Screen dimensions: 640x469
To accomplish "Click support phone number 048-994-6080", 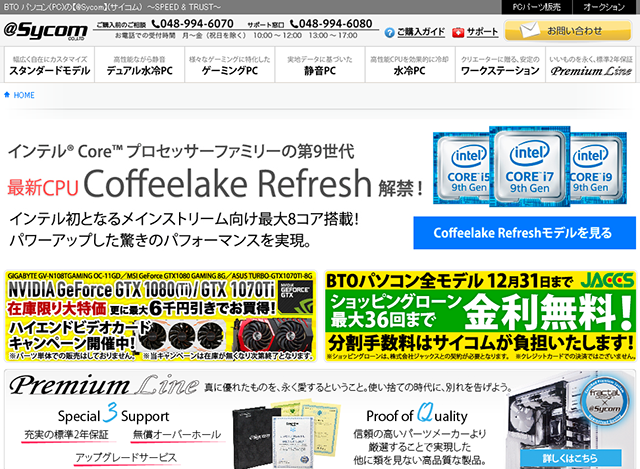I will click(336, 24).
